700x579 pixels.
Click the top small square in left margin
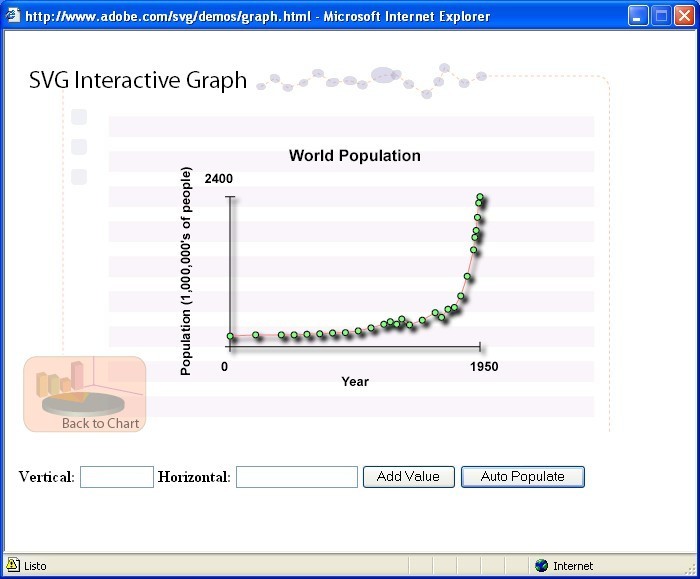[79, 117]
